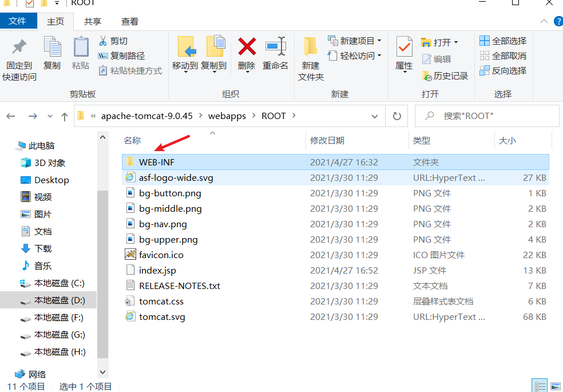
Task: Click apache-tomcat-9.0.45 in the breadcrumb
Action: click(147, 116)
